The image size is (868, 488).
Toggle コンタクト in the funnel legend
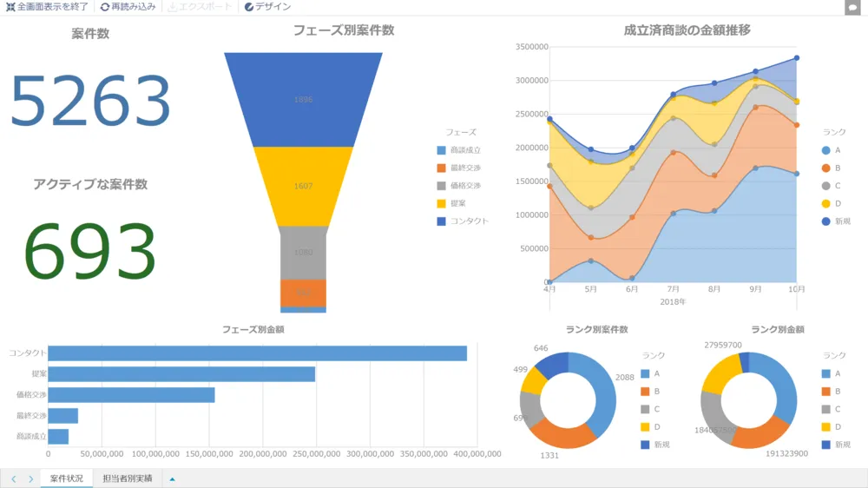(x=463, y=221)
